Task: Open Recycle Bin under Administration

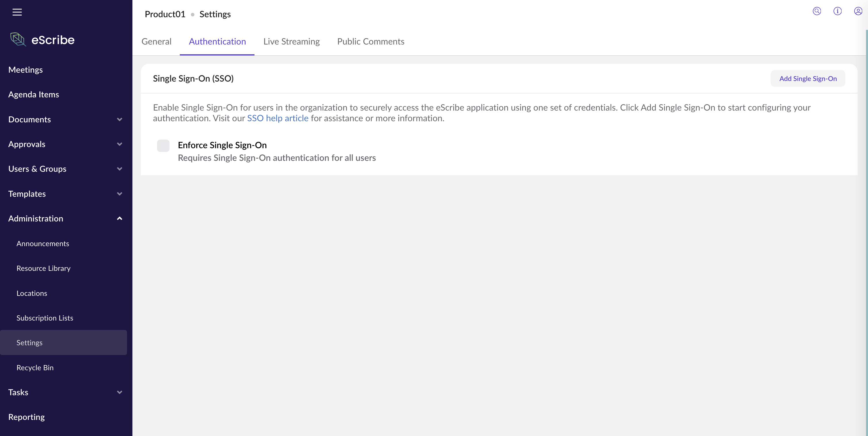Action: (x=35, y=367)
